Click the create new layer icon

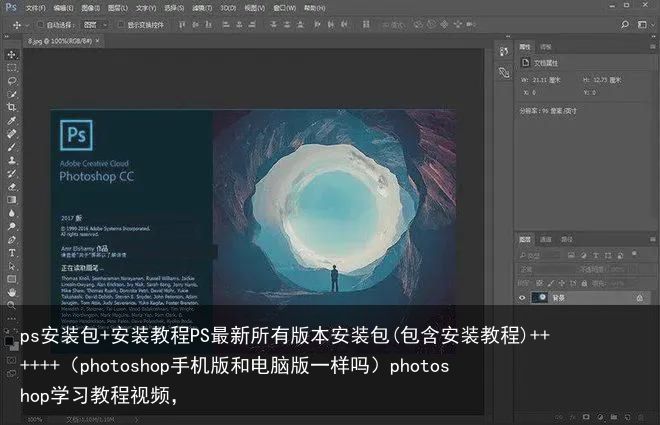628,417
